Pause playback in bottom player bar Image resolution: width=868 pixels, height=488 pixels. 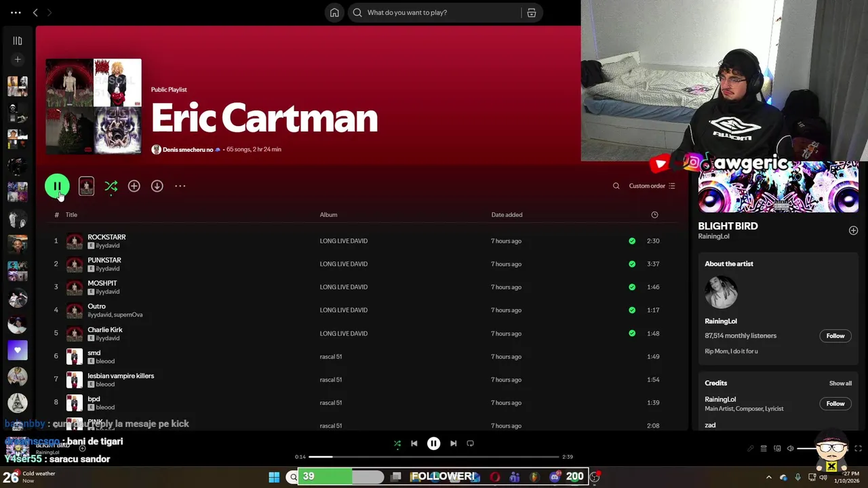pyautogui.click(x=433, y=443)
